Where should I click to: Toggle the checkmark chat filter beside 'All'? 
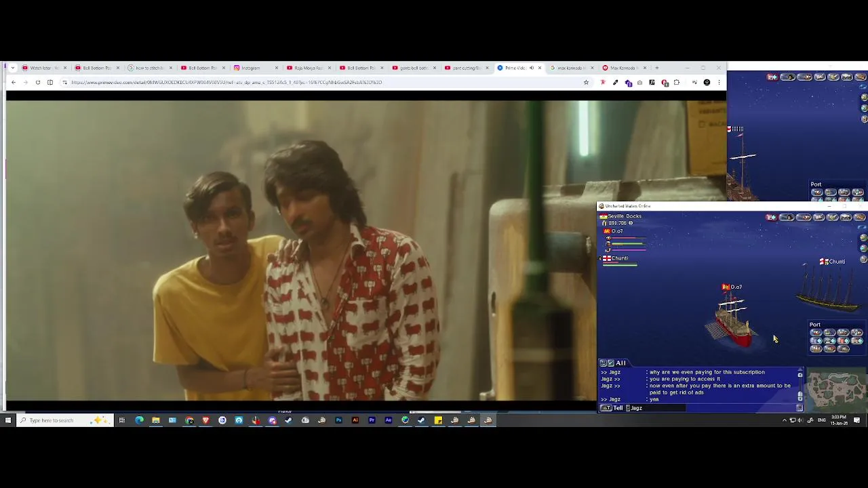(610, 363)
